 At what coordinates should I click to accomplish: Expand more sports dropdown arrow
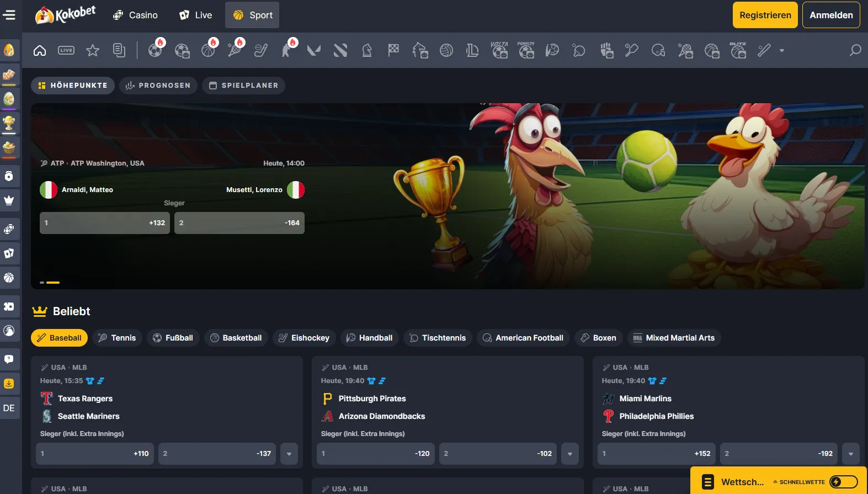pos(782,50)
